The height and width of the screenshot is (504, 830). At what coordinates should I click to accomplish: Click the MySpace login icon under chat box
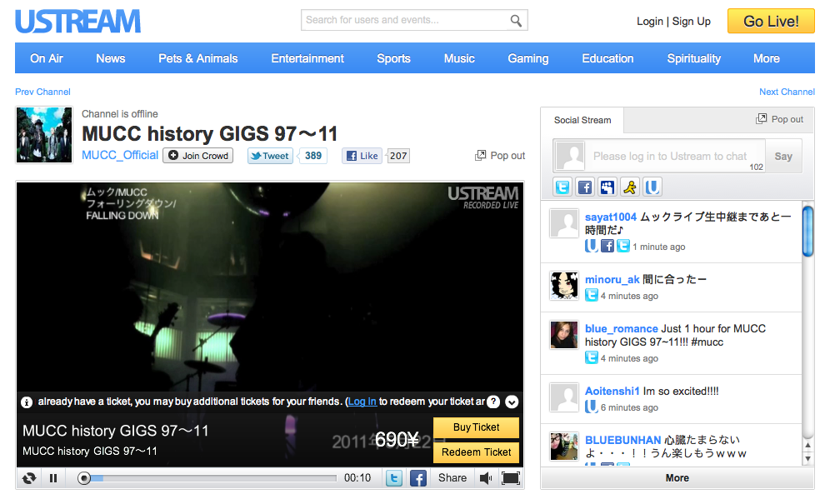coord(607,187)
